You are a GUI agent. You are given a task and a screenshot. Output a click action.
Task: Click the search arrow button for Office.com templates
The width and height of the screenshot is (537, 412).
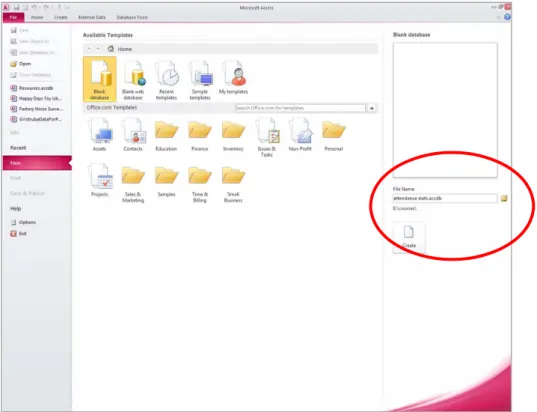pos(372,108)
